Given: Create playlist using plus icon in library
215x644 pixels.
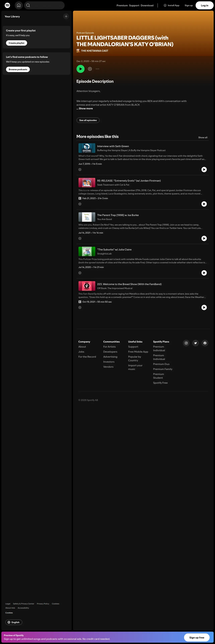Looking at the screenshot, I should (x=66, y=17).
